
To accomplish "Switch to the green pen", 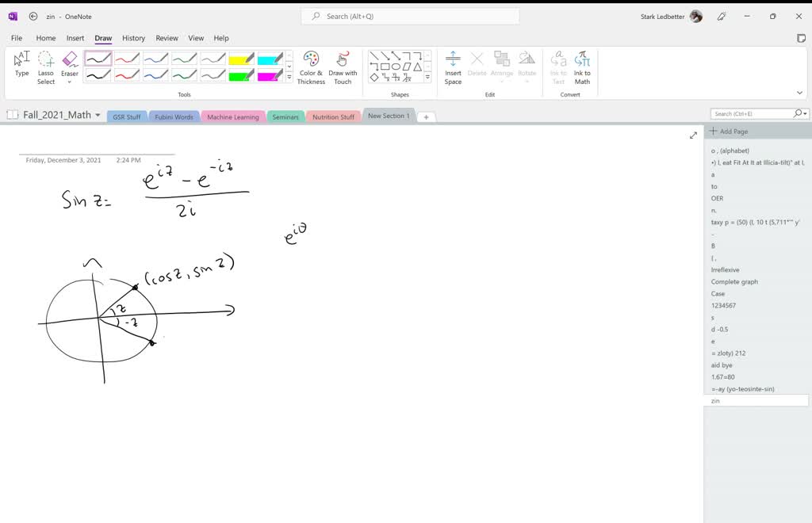I will (x=186, y=57).
